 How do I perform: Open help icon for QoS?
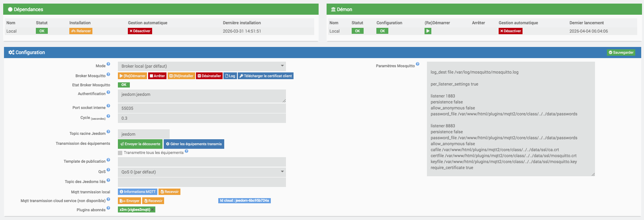[x=108, y=170]
